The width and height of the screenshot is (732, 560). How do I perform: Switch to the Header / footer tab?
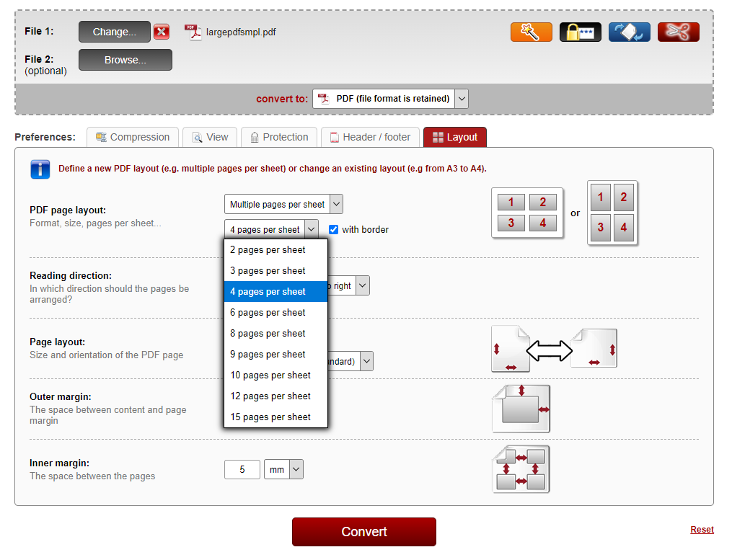(x=370, y=137)
